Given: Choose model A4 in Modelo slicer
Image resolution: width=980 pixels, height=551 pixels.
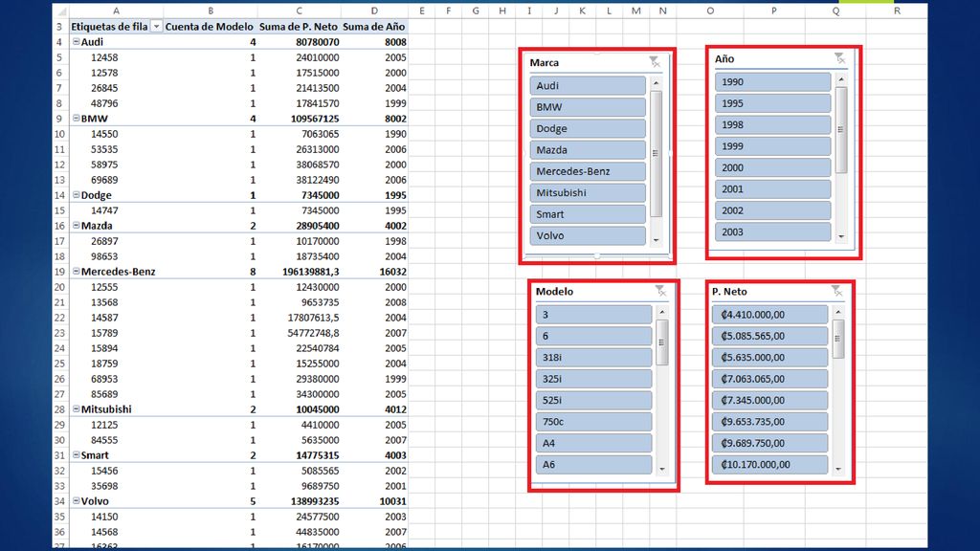Looking at the screenshot, I should coord(593,443).
